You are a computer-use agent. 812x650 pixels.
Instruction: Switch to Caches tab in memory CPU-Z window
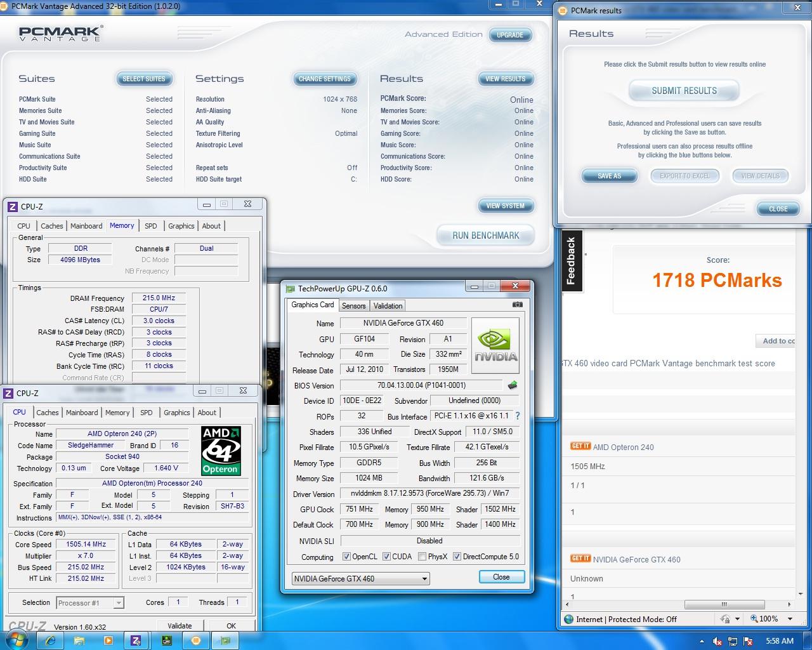click(52, 226)
